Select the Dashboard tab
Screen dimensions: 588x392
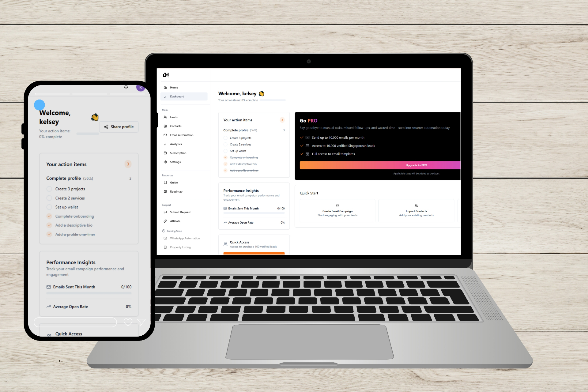[183, 96]
